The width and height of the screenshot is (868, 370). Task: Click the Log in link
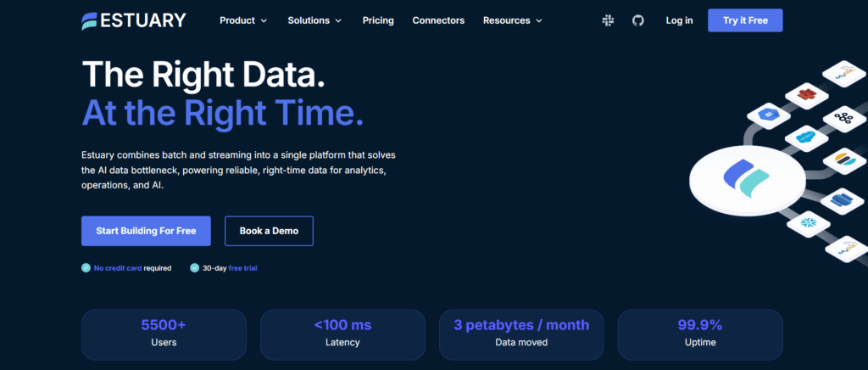coord(679,20)
